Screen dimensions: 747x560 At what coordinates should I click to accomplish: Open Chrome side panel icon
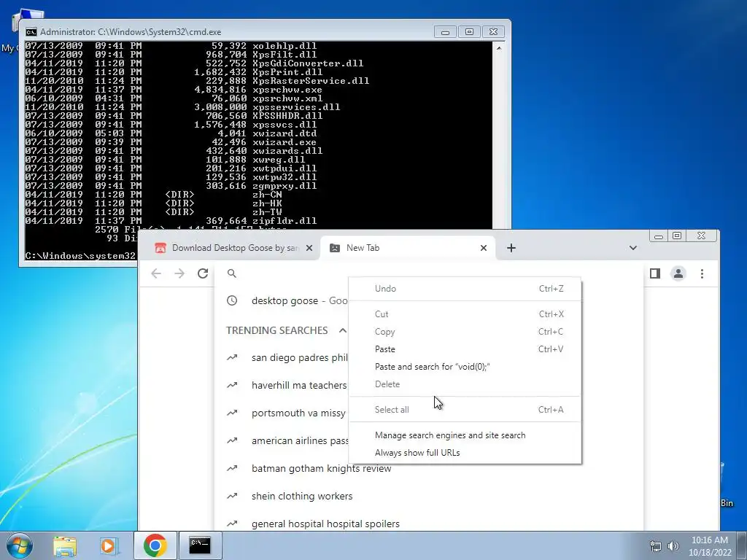pos(655,273)
